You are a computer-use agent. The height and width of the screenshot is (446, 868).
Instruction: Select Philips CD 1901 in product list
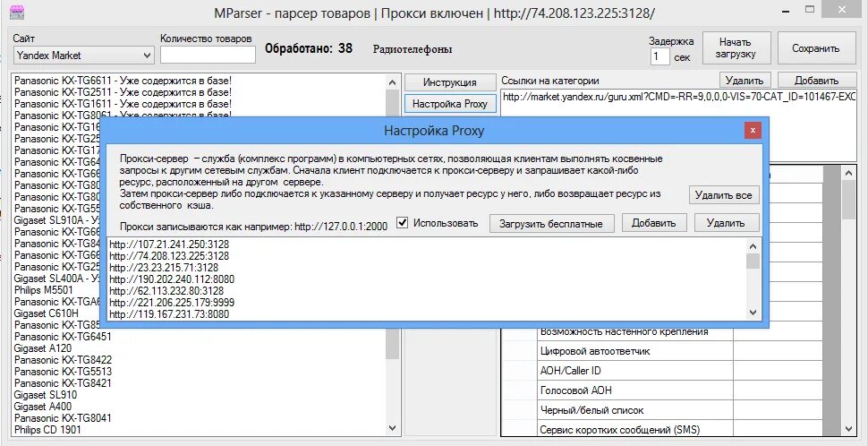point(47,429)
